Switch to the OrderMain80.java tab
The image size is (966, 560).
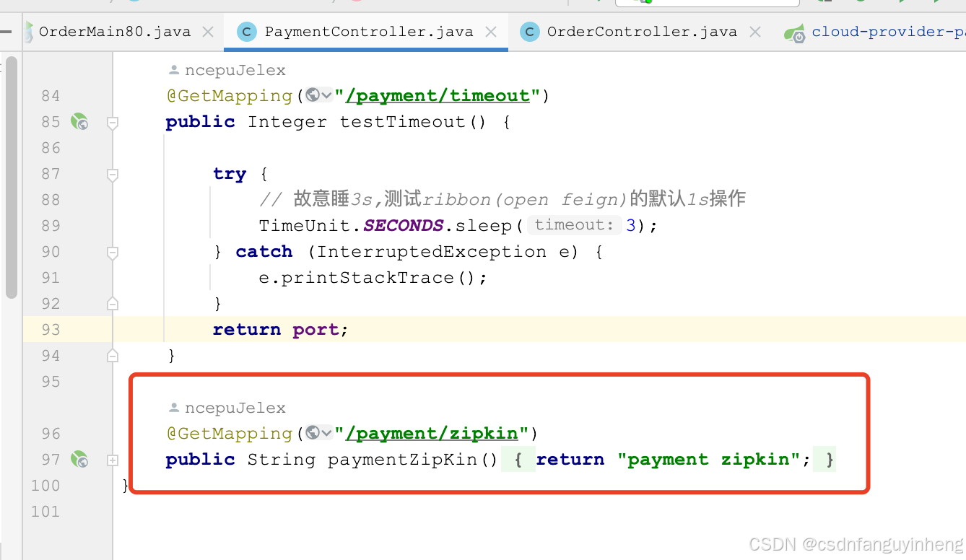pos(115,32)
